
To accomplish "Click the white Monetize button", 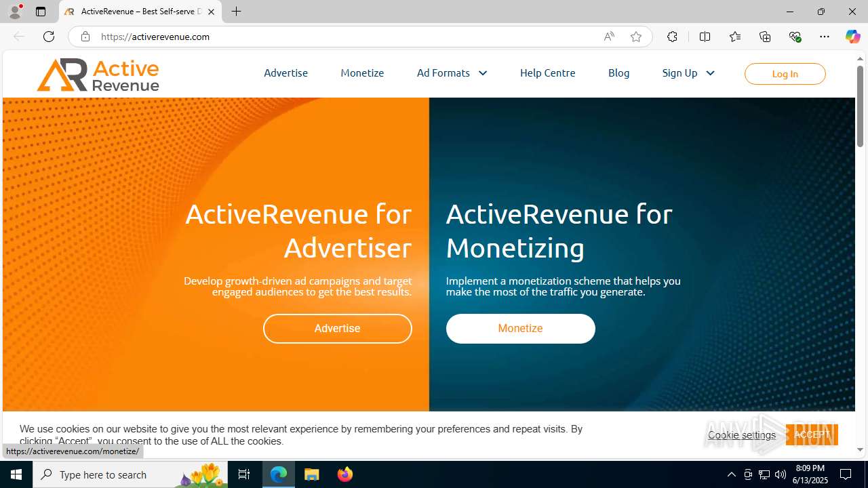I will 520,328.
